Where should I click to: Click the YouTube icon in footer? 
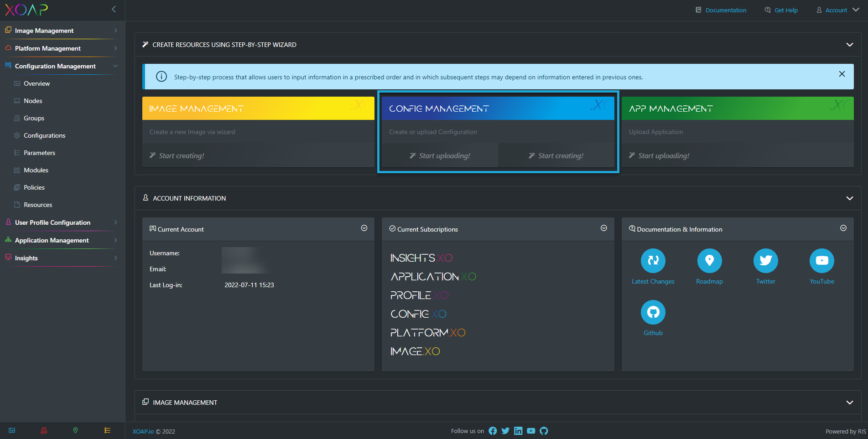531,431
